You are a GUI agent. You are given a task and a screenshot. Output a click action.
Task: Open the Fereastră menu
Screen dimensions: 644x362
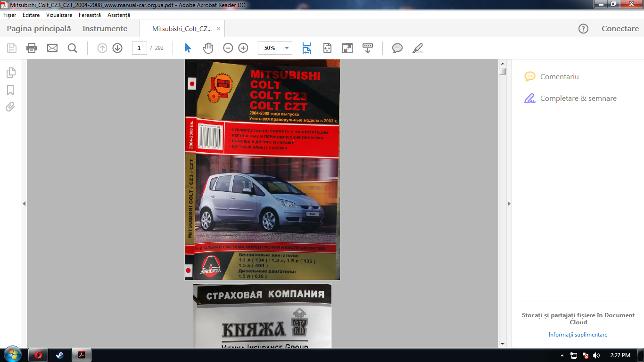(x=90, y=15)
